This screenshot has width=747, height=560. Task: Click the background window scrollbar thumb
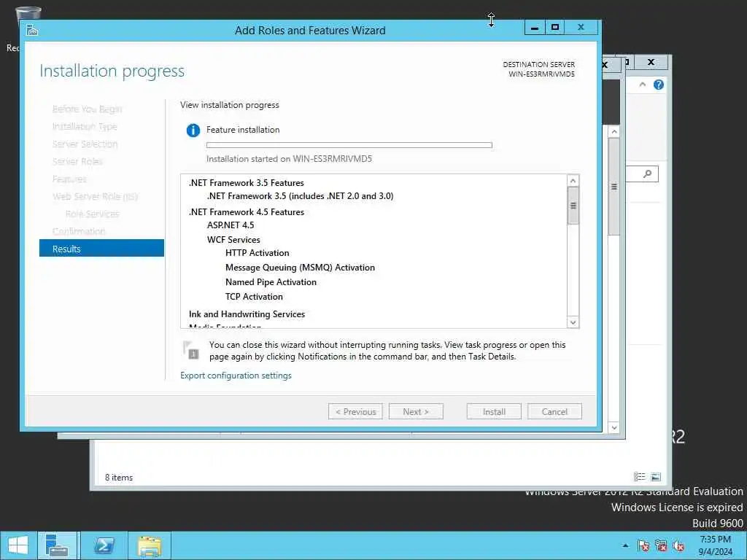click(x=614, y=186)
